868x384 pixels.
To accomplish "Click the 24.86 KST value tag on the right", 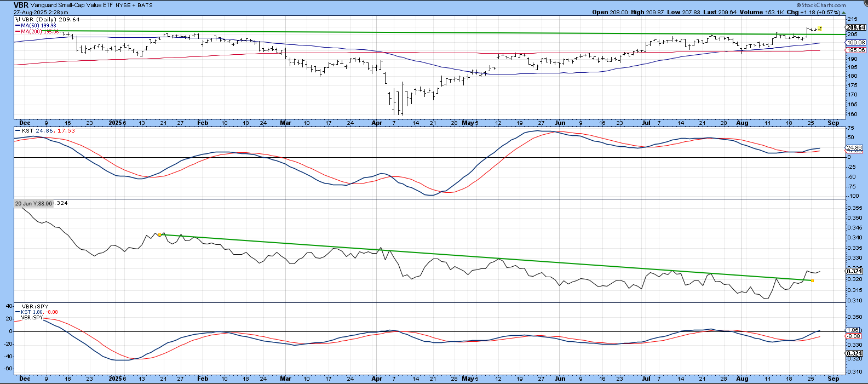I will tap(854, 148).
